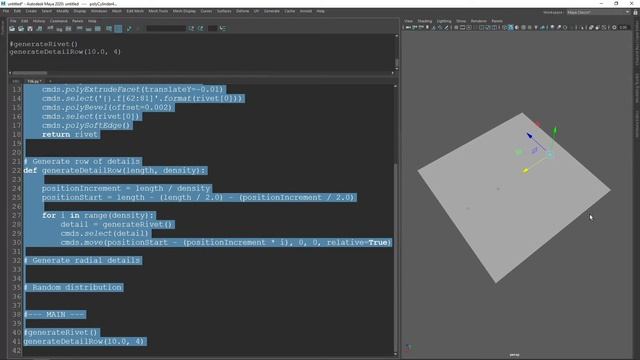Click the Open Script icon in Script Editor
Screen dimensions: 640x360
[x=12, y=29]
